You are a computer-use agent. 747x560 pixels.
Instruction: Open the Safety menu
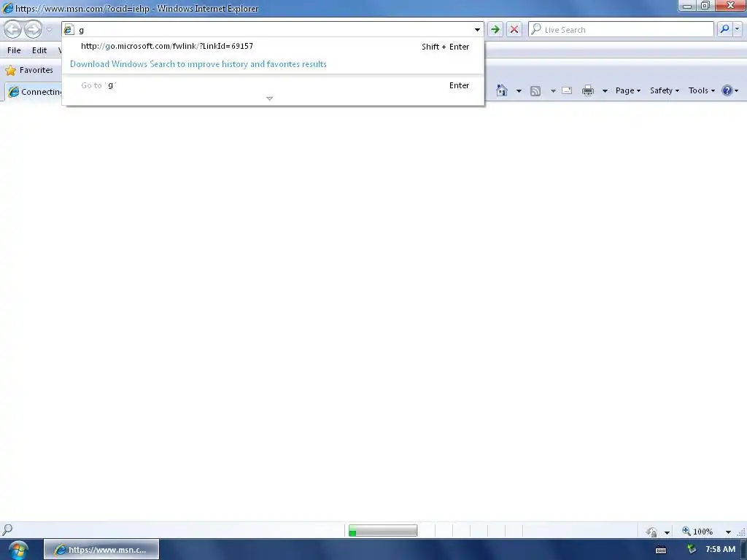pyautogui.click(x=664, y=90)
